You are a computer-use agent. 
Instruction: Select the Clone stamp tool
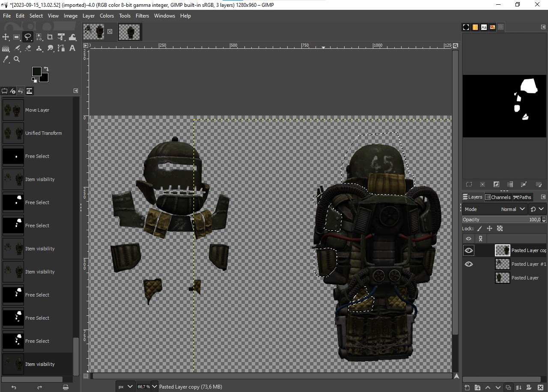[39, 48]
